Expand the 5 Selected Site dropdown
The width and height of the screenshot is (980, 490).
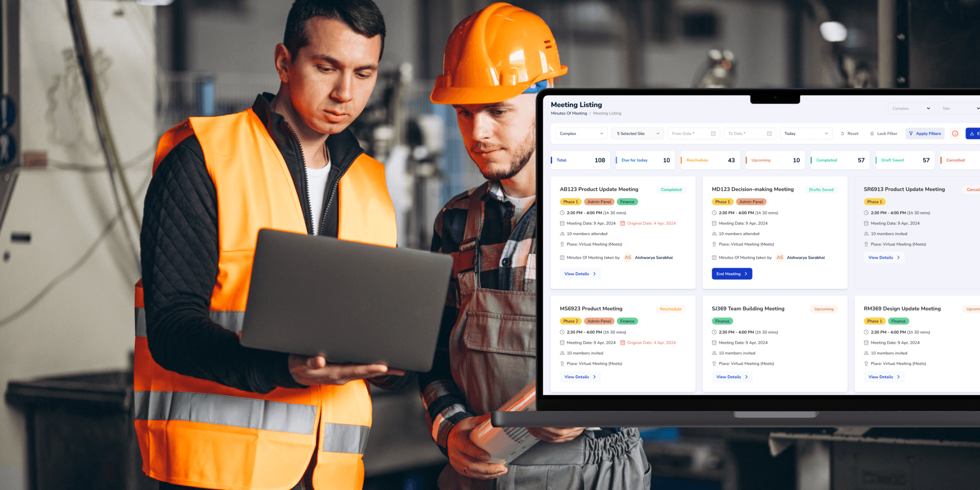coord(638,133)
